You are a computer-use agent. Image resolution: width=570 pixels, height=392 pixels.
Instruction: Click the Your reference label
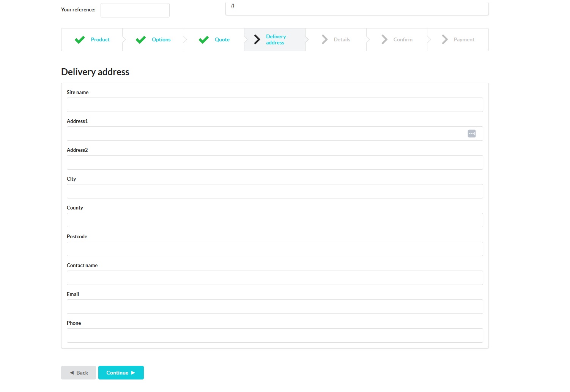point(78,9)
